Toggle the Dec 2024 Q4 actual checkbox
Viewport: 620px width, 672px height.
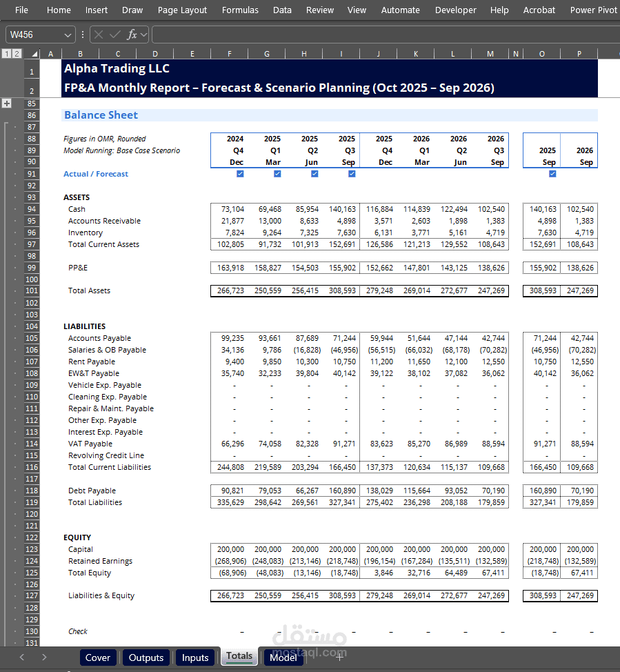tap(240, 174)
